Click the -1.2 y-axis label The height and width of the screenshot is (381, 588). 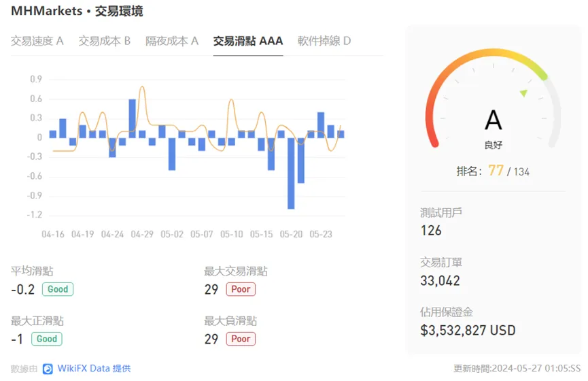point(35,215)
